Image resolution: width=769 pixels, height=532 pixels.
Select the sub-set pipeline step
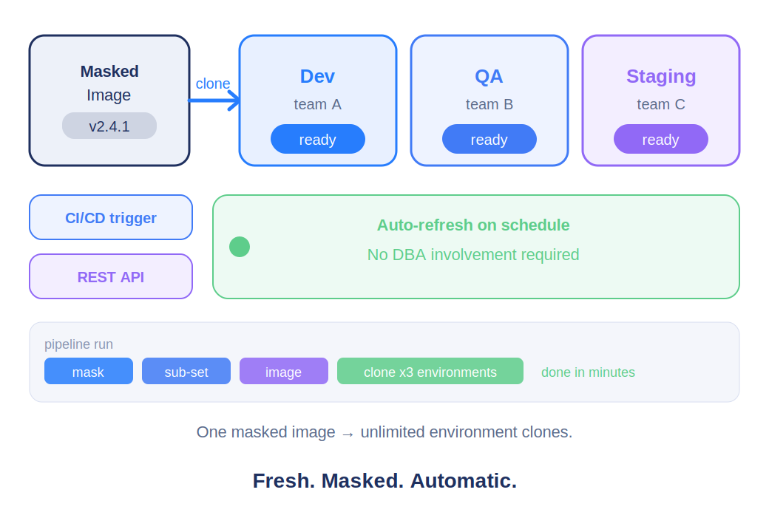pos(186,372)
